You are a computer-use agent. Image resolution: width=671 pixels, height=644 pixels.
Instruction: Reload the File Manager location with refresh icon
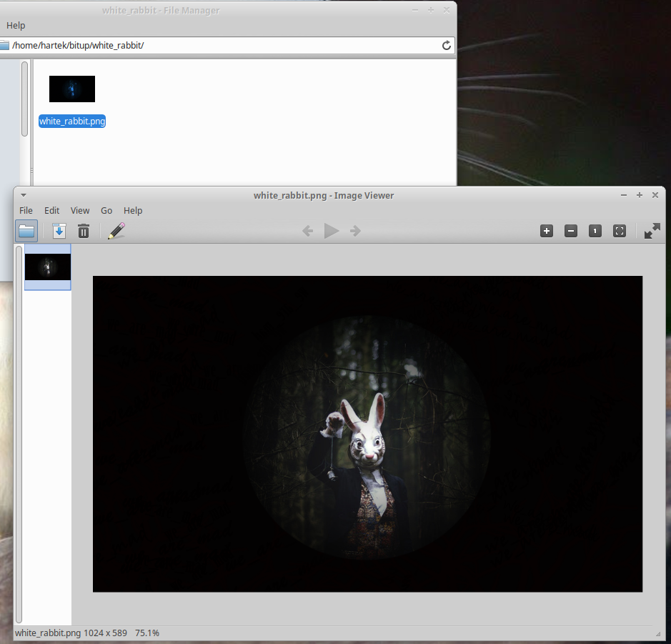447,46
